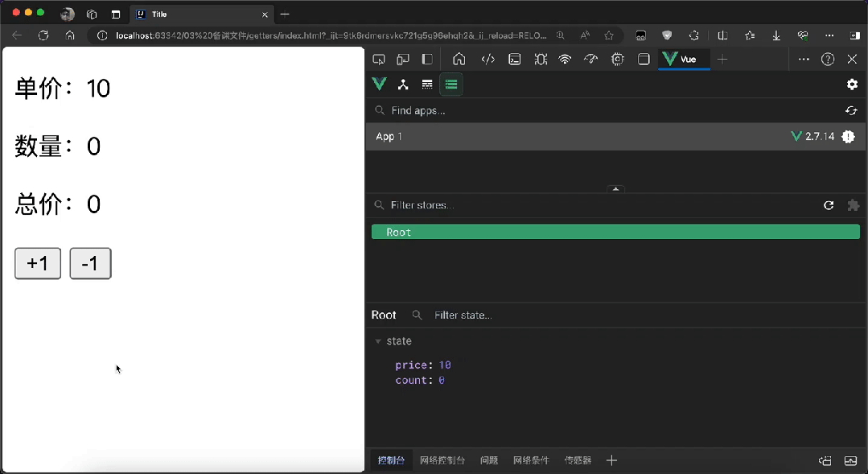Image resolution: width=868 pixels, height=474 pixels.
Task: Open DevTools Memory chip icon
Action: [x=617, y=60]
